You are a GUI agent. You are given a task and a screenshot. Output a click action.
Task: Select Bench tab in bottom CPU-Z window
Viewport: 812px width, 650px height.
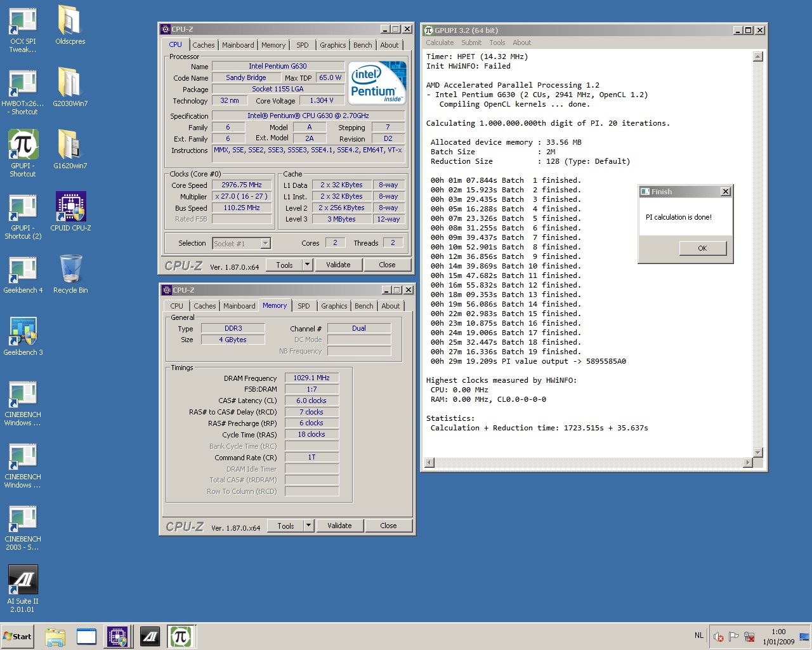click(x=364, y=306)
